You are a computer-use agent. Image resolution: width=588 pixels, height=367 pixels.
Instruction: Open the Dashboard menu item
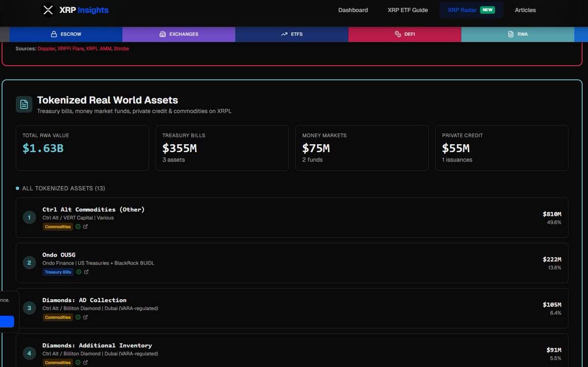click(x=353, y=10)
